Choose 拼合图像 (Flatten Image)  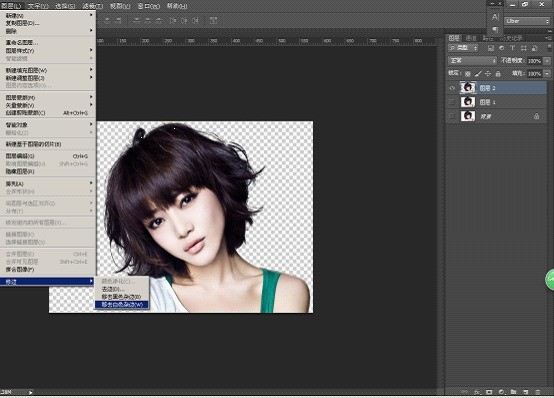(x=48, y=270)
